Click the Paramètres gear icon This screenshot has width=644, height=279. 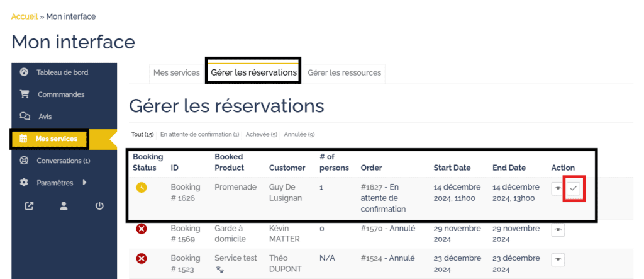pyautogui.click(x=25, y=183)
